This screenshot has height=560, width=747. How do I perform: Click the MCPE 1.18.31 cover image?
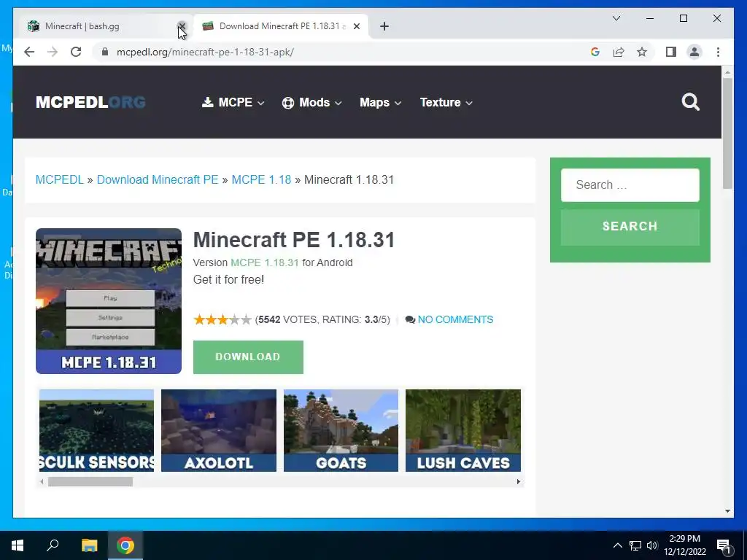(109, 301)
